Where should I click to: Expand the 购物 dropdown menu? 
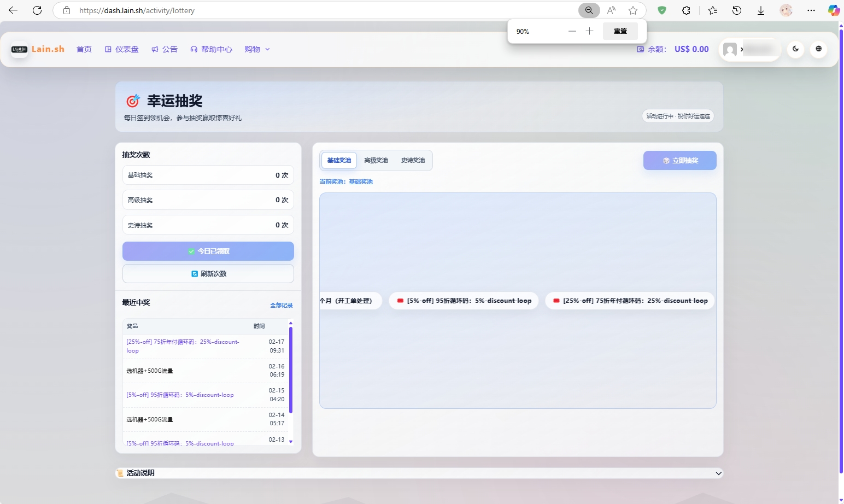click(257, 49)
